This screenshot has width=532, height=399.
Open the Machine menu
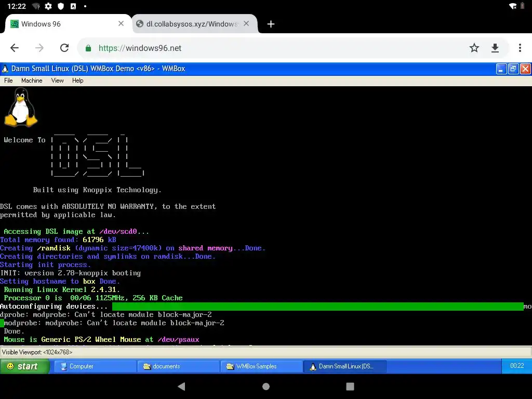coord(32,81)
